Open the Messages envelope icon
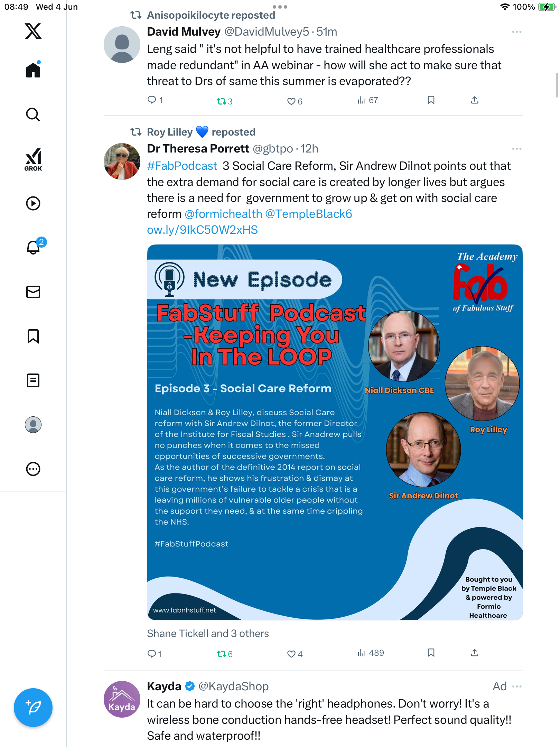The height and width of the screenshot is (747, 560). pyautogui.click(x=33, y=292)
